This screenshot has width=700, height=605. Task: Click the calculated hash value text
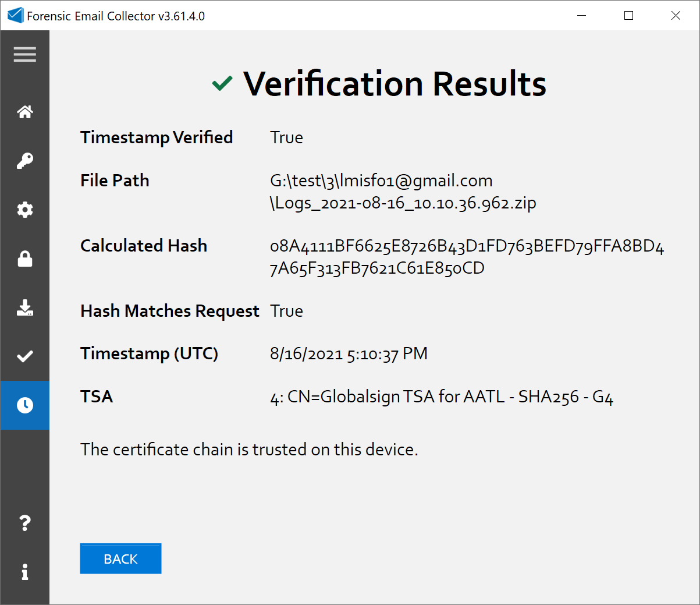(x=466, y=257)
